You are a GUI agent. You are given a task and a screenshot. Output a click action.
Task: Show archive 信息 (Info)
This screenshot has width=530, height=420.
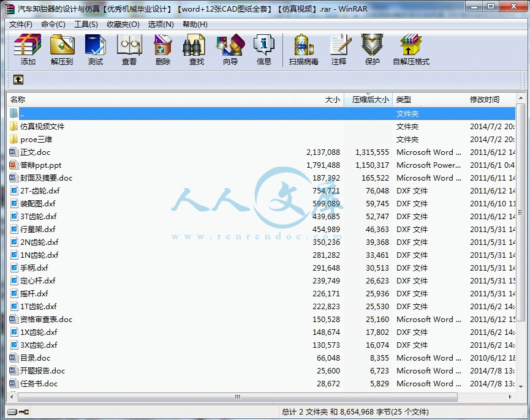pos(263,45)
